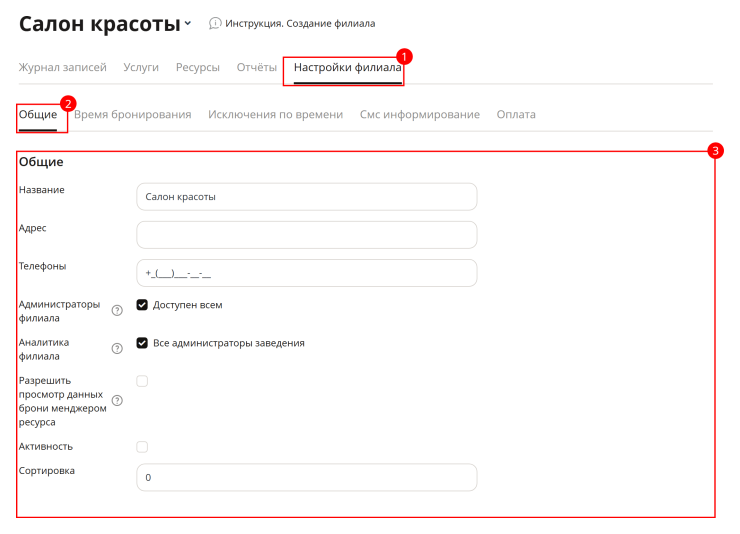This screenshot has height=534, width=740.
Task: Select the Настройки филиала tab
Action: pos(347,67)
